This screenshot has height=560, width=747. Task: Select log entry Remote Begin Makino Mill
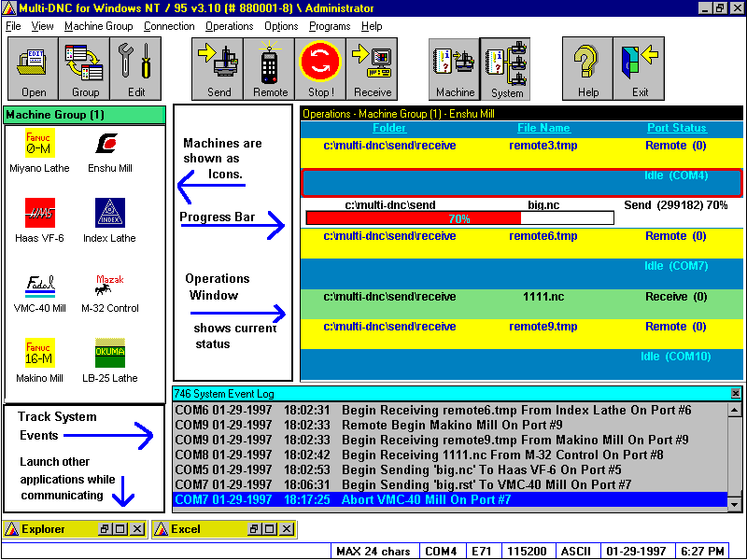click(451, 425)
